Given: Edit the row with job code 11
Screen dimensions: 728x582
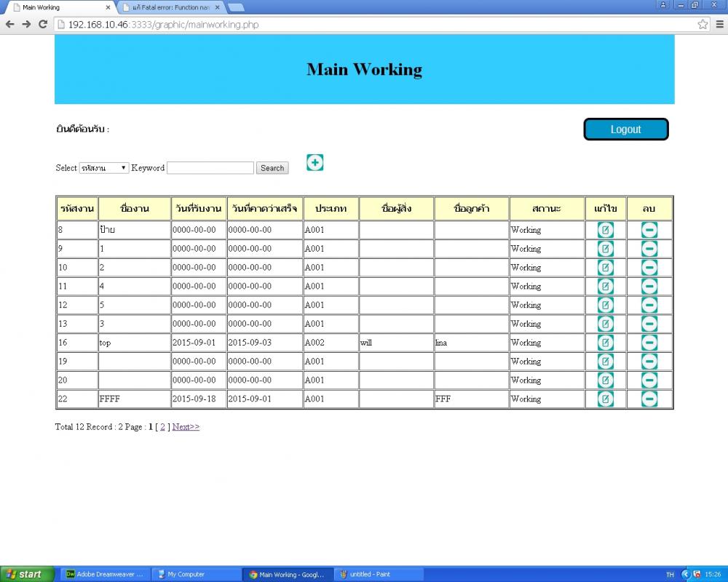Looking at the screenshot, I should [605, 286].
